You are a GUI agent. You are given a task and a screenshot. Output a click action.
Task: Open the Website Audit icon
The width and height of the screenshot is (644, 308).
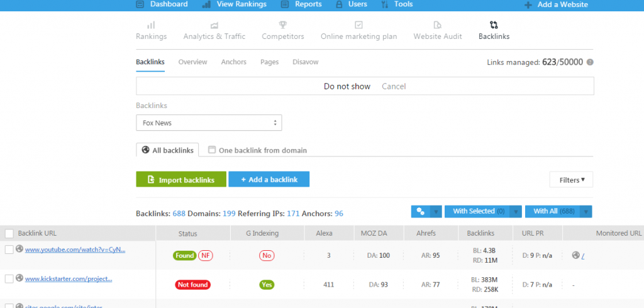437,25
